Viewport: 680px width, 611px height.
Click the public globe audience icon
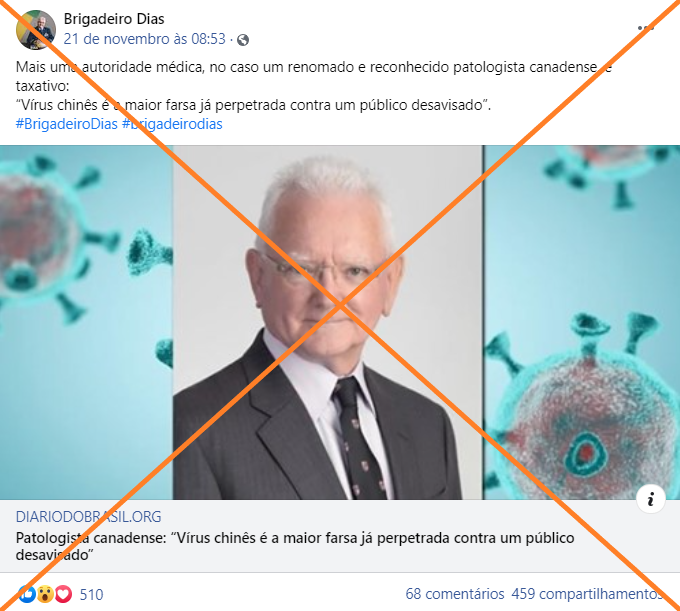[x=243, y=40]
